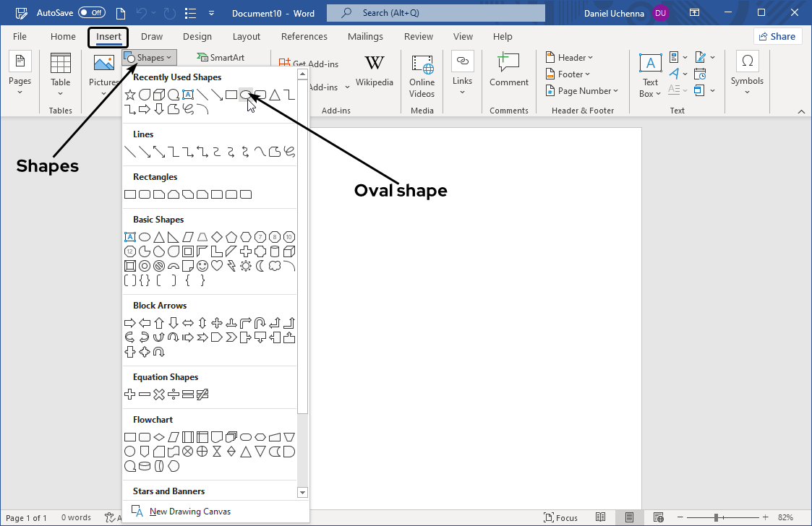
Task: Click the Share button
Action: click(777, 37)
